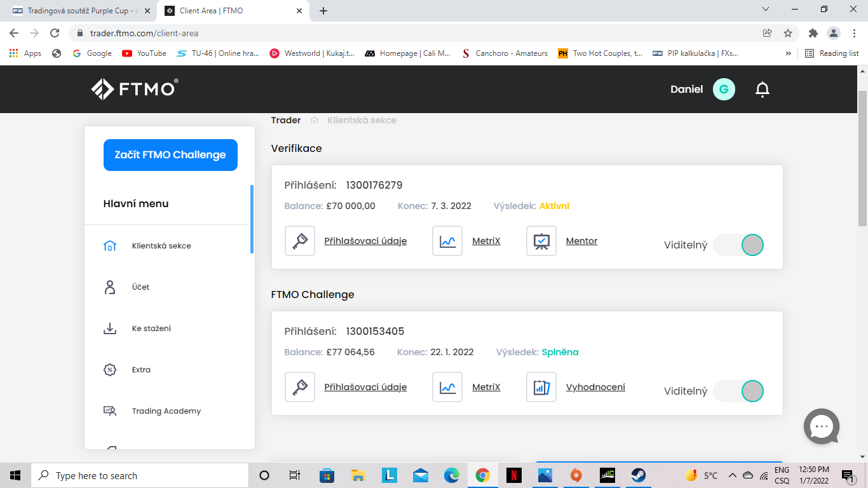The width and height of the screenshot is (868, 488).
Task: Toggle Viditelný switch for Verifikace account
Action: pos(738,245)
